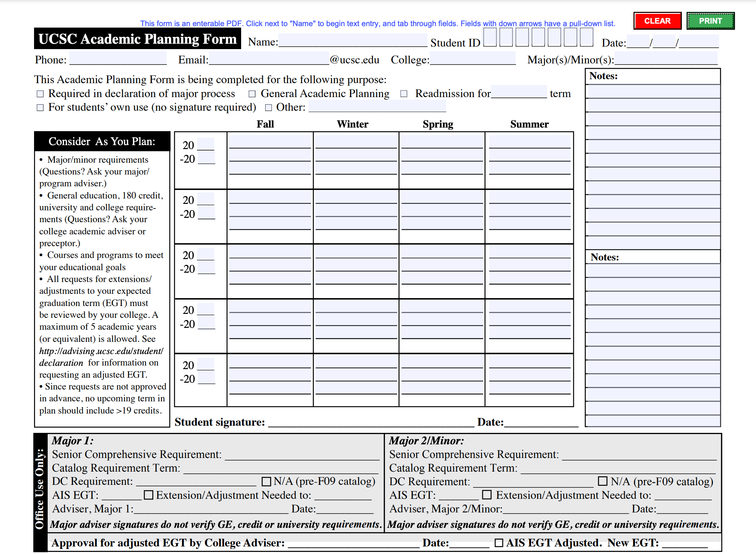Viewport: 756px width, 554px height.
Task: Click the green PRINT button
Action: pos(710,21)
